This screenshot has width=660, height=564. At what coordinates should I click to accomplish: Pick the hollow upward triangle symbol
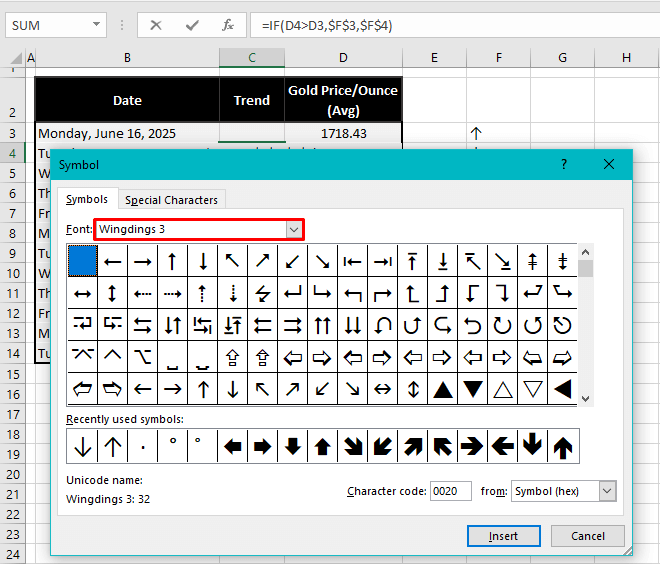tap(503, 388)
